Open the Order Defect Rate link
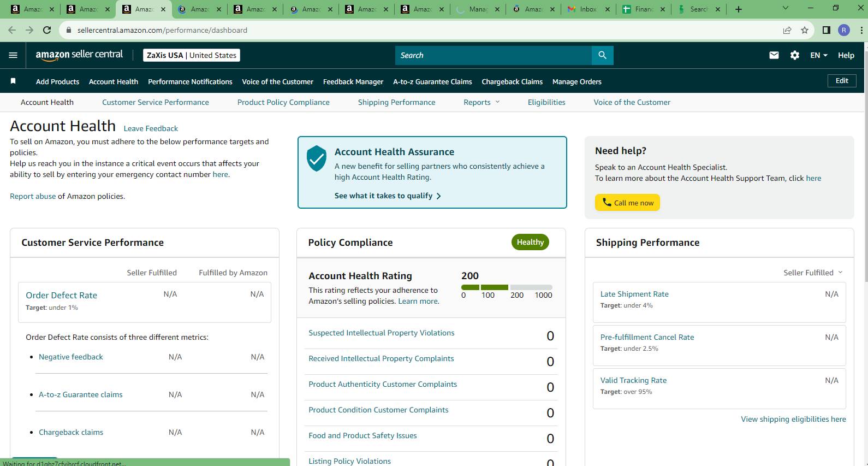Image resolution: width=868 pixels, height=466 pixels. (61, 295)
